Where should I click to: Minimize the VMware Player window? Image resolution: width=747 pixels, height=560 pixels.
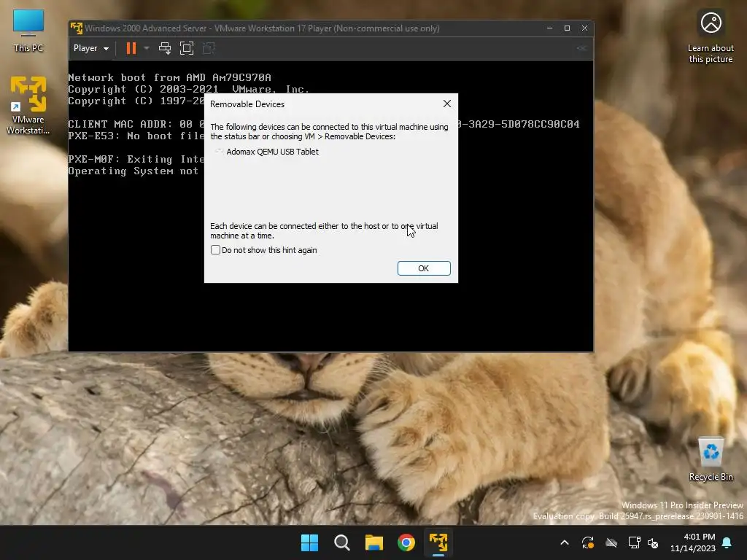coord(549,28)
